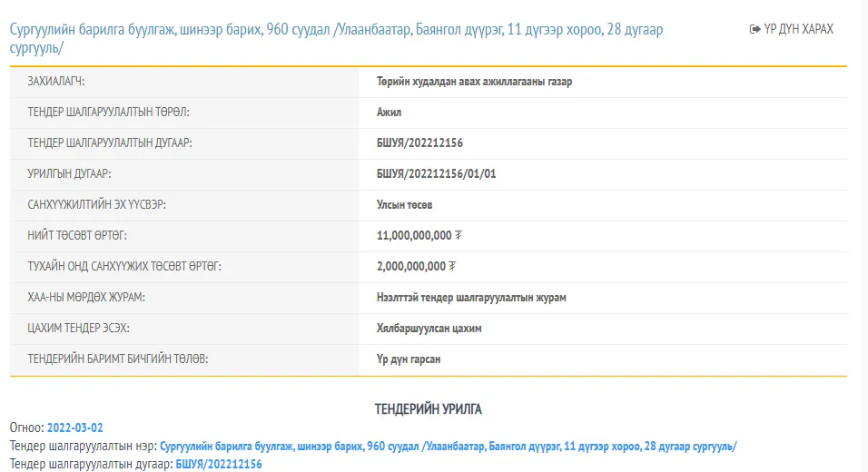Select status value Үр дүн гарсан
The image size is (868, 472).
(409, 359)
